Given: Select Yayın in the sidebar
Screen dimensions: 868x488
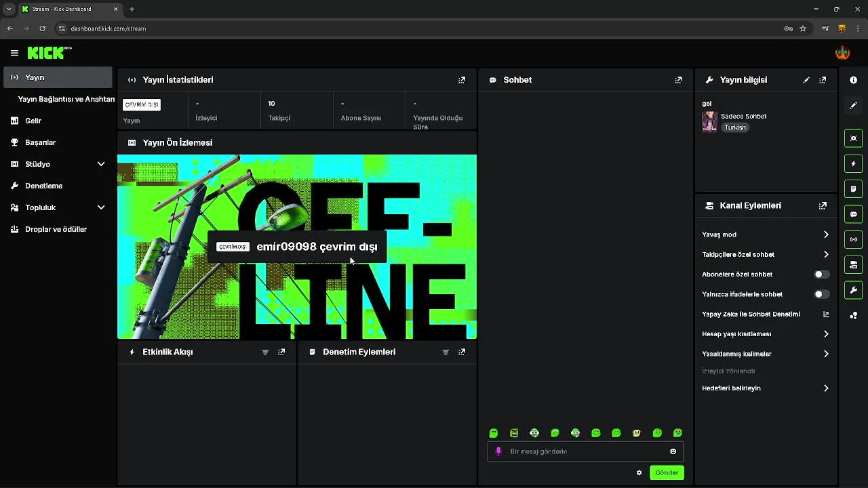Looking at the screenshot, I should point(58,77).
